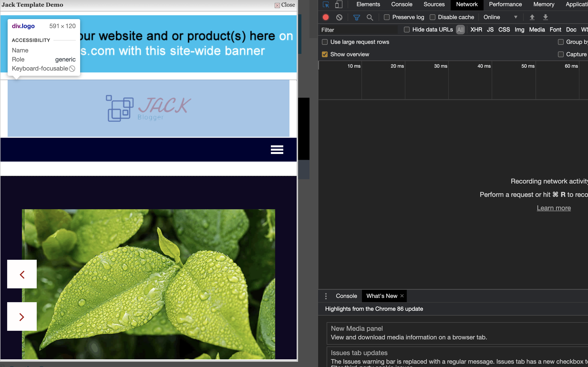The height and width of the screenshot is (367, 588).
Task: Open the Online throttling dropdown
Action: (x=500, y=17)
